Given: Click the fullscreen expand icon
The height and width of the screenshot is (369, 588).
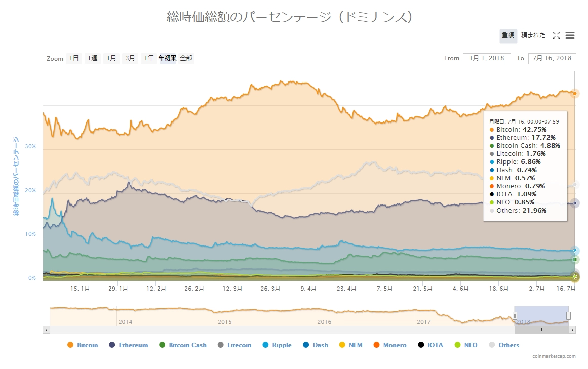Looking at the screenshot, I should pyautogui.click(x=556, y=35).
